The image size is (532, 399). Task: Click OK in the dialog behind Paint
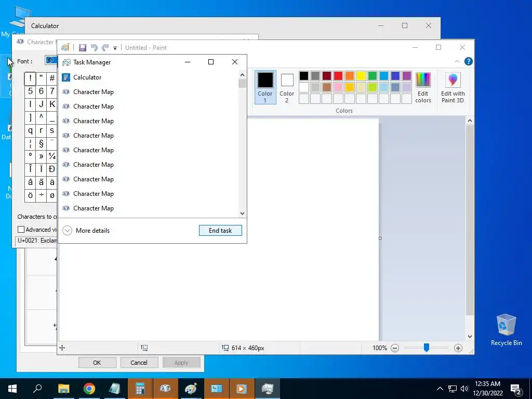point(97,362)
